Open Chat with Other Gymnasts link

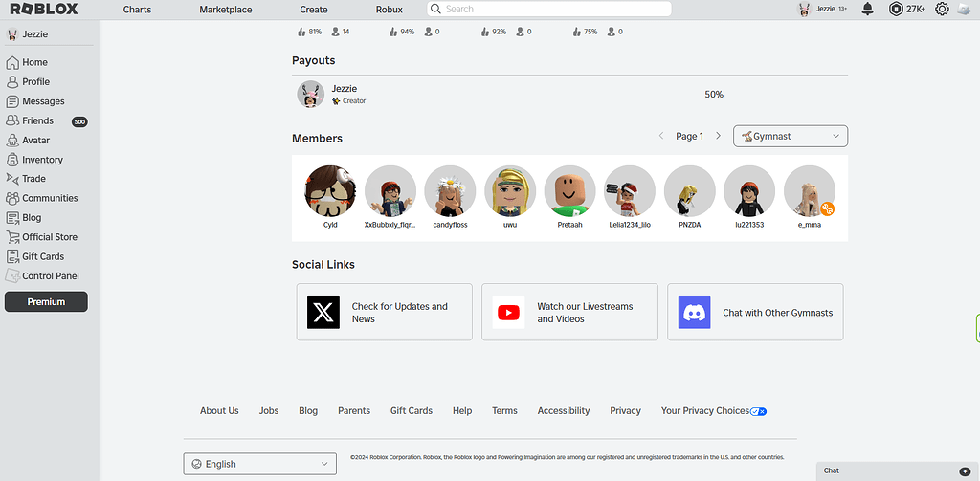(x=755, y=313)
